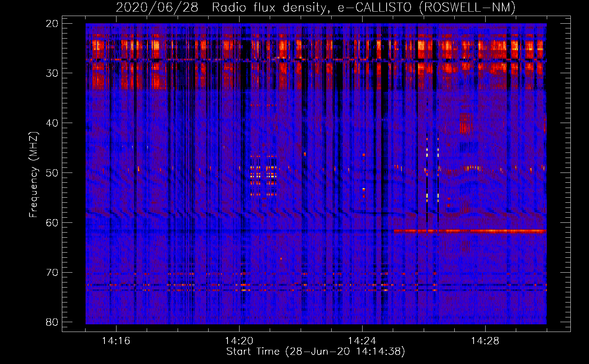Click the 40 MHz frequency tick label

[52, 123]
